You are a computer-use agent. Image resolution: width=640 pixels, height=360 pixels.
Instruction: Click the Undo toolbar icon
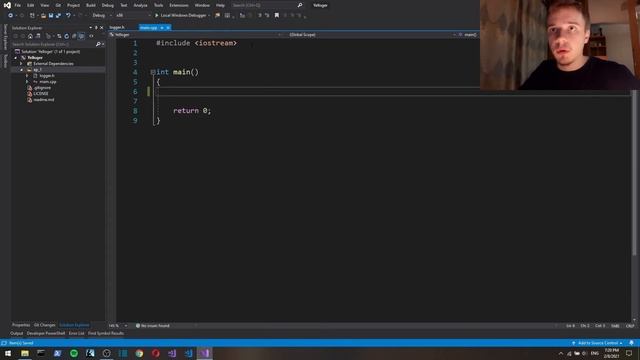click(68, 16)
